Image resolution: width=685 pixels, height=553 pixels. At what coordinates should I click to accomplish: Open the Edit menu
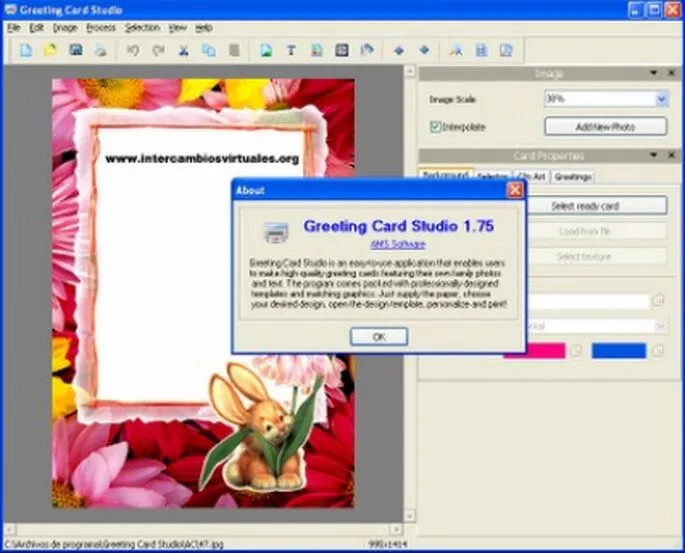coord(37,28)
